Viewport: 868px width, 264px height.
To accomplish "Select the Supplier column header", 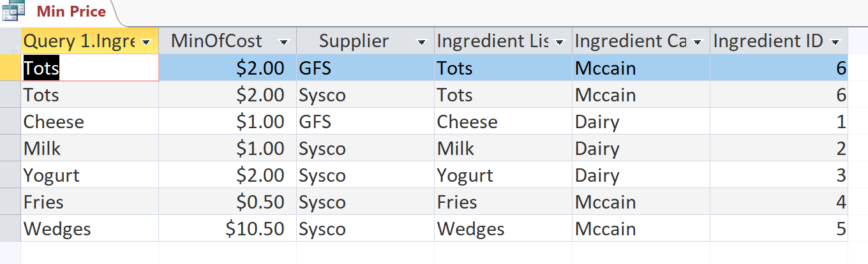I will point(354,41).
